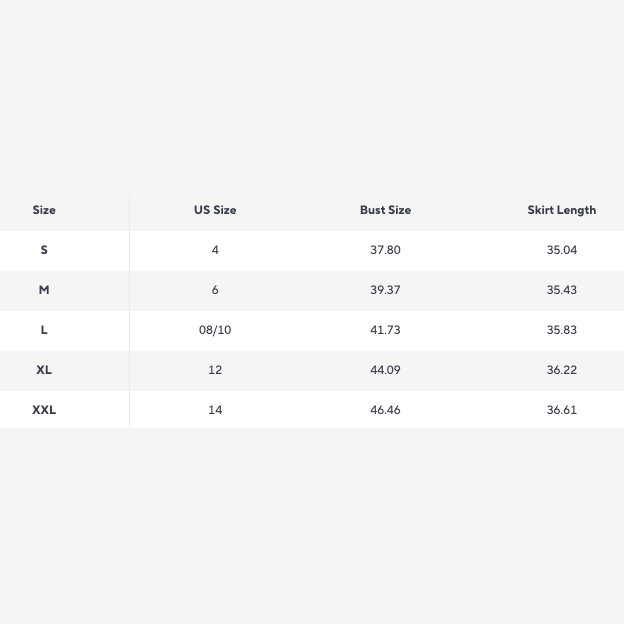The height and width of the screenshot is (624, 624).
Task: Select the 35.83 skirt length value
Action: click(561, 330)
